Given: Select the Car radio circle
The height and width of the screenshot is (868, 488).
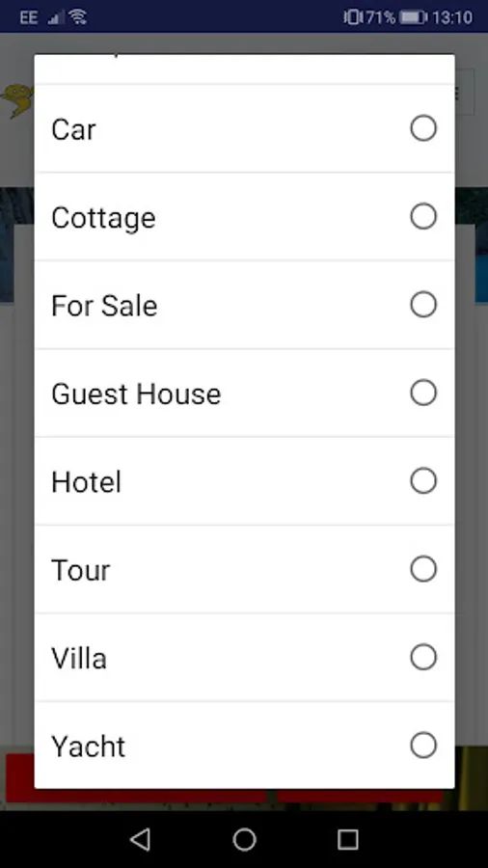Looking at the screenshot, I should click(423, 128).
